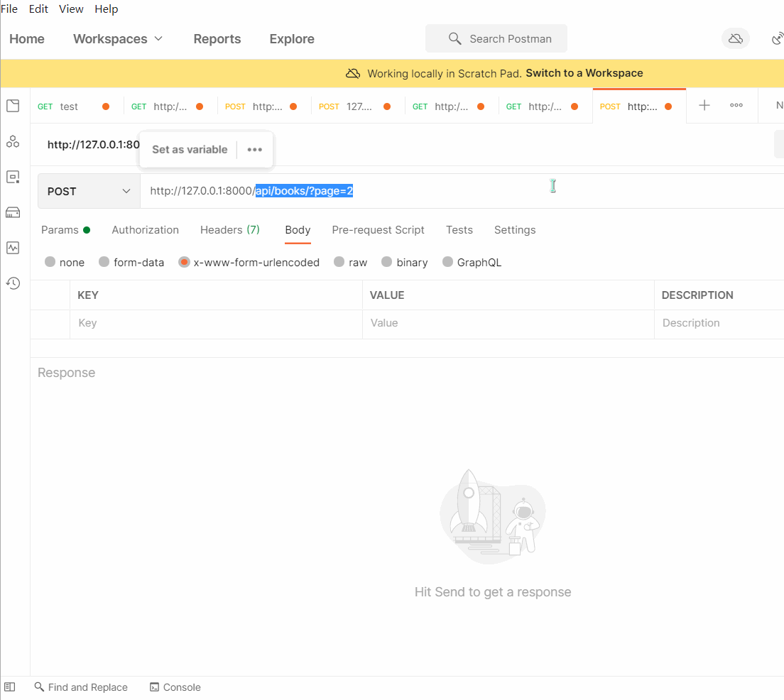Click Switch to a Workspace link
This screenshot has width=784, height=700.
click(584, 73)
